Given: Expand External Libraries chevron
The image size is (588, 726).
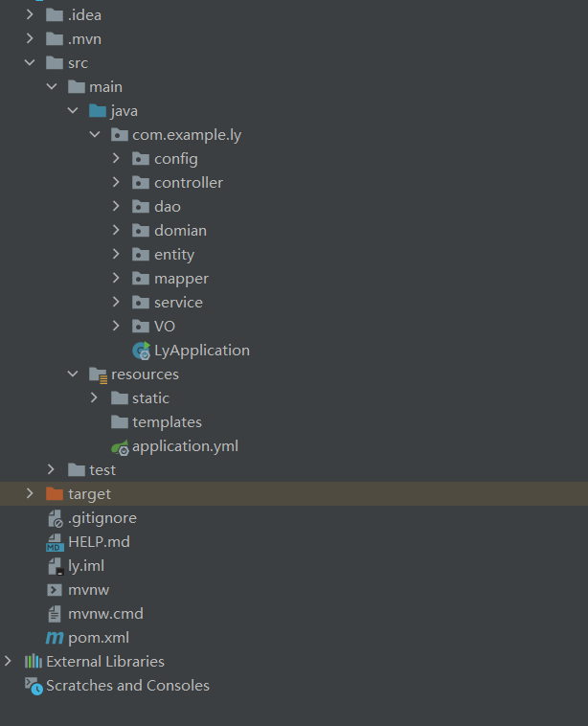Looking at the screenshot, I should (x=8, y=661).
